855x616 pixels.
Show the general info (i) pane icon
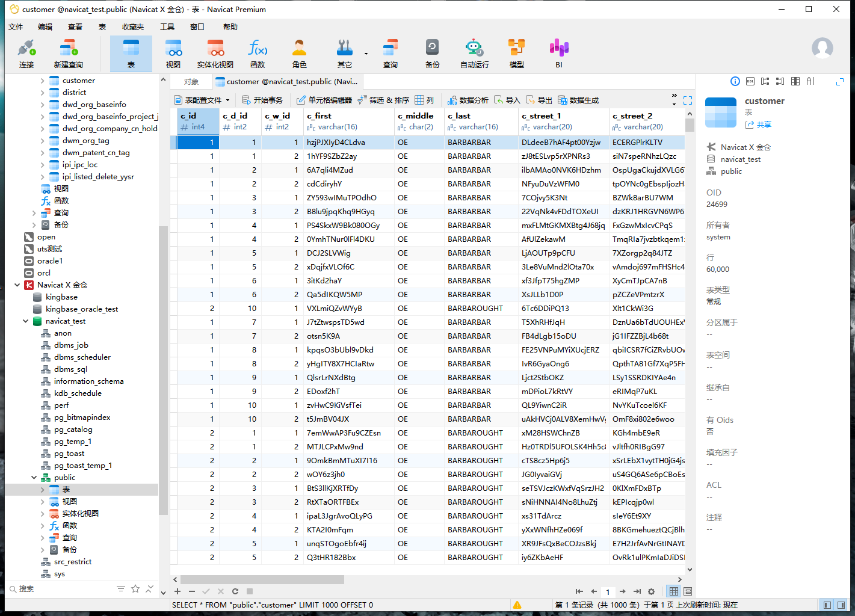point(735,81)
